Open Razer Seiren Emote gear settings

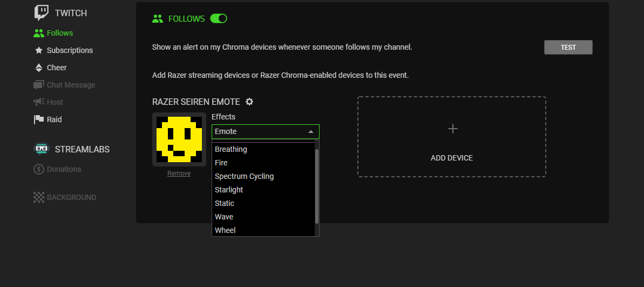[x=249, y=102]
